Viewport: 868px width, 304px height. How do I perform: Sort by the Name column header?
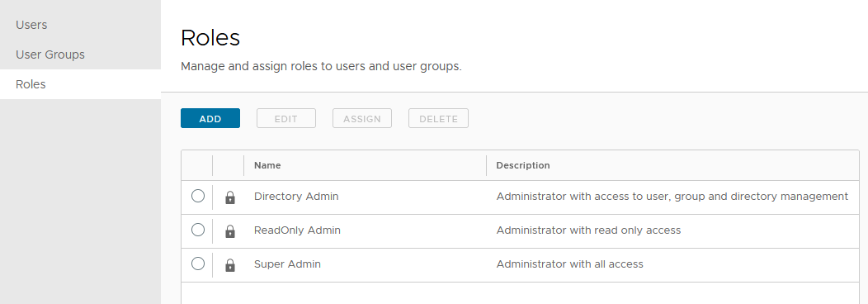coord(267,165)
